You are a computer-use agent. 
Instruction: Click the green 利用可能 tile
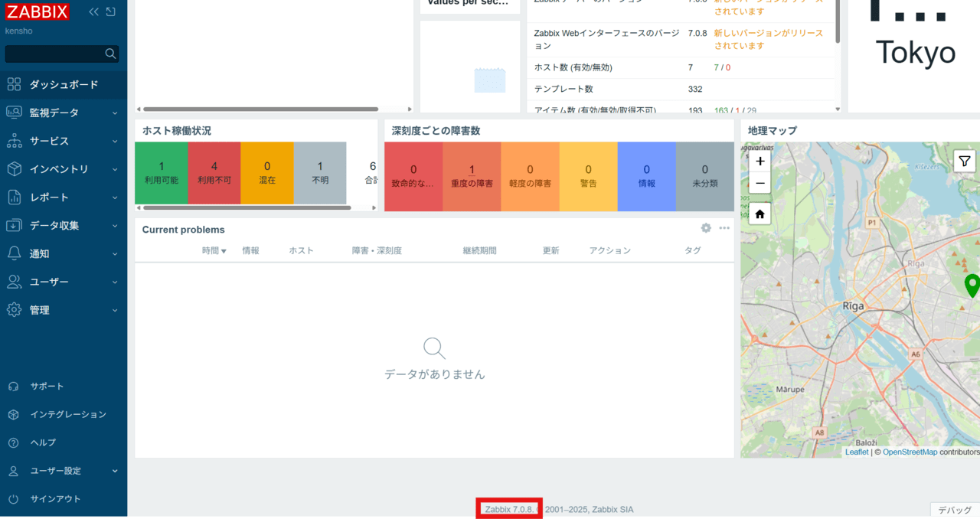coord(161,173)
